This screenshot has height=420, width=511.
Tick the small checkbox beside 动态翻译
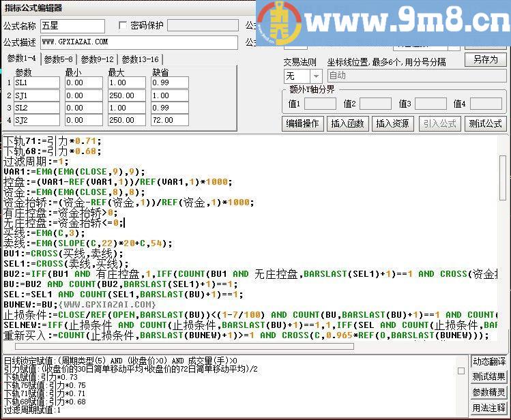tap(461, 371)
